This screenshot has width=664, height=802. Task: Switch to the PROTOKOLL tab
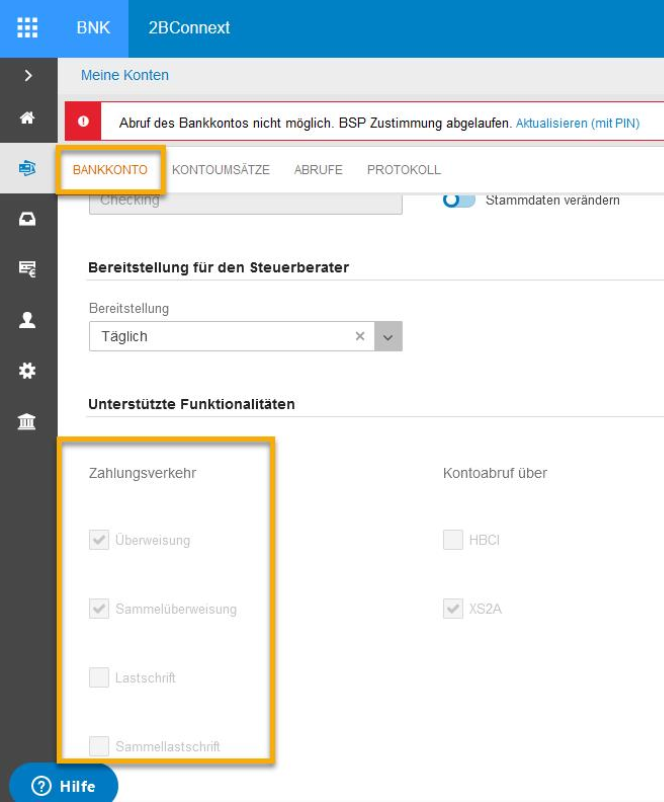click(404, 170)
